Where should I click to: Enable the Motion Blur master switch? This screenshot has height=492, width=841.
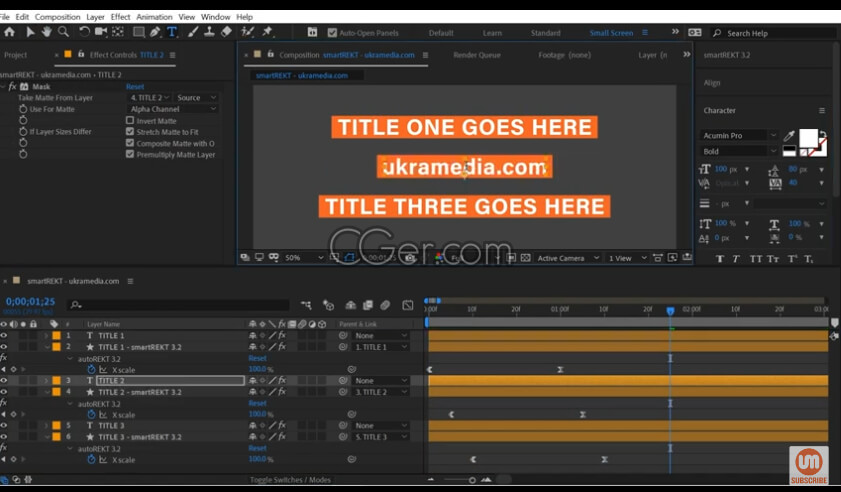385,305
